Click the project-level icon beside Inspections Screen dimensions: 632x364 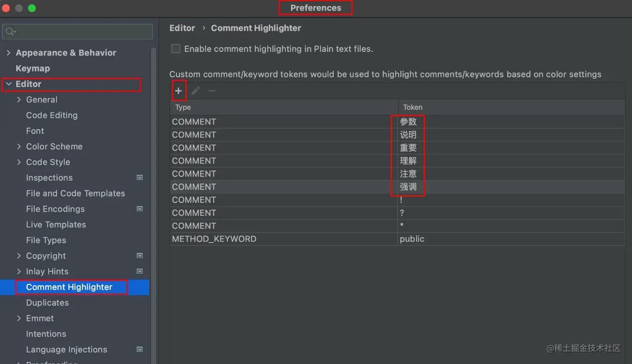coord(139,178)
